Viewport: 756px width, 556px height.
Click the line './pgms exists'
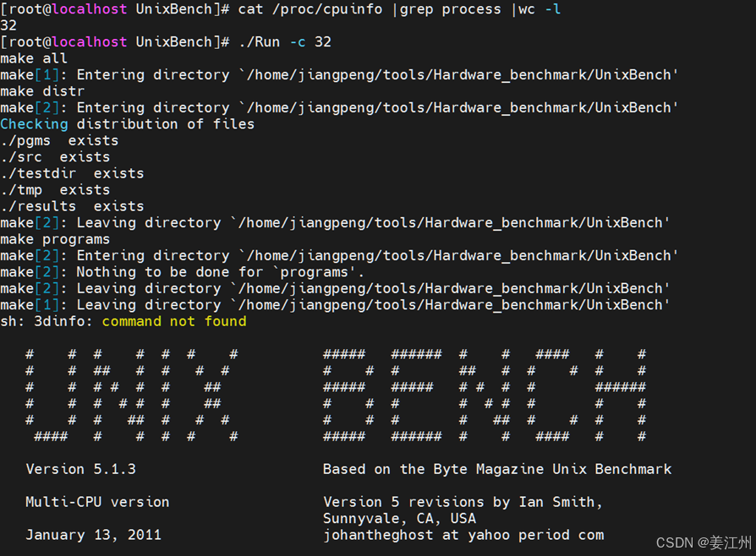click(x=59, y=140)
